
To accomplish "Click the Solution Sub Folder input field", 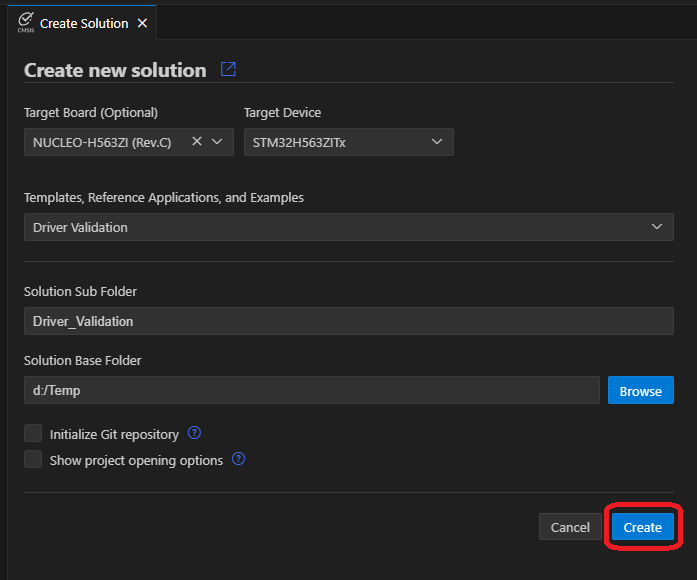I will pos(348,321).
